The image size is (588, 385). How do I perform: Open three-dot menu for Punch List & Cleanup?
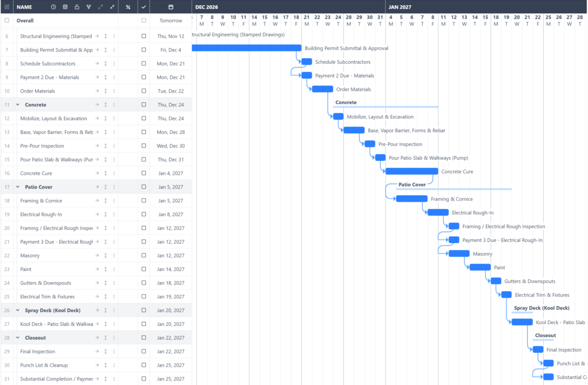[x=114, y=365]
